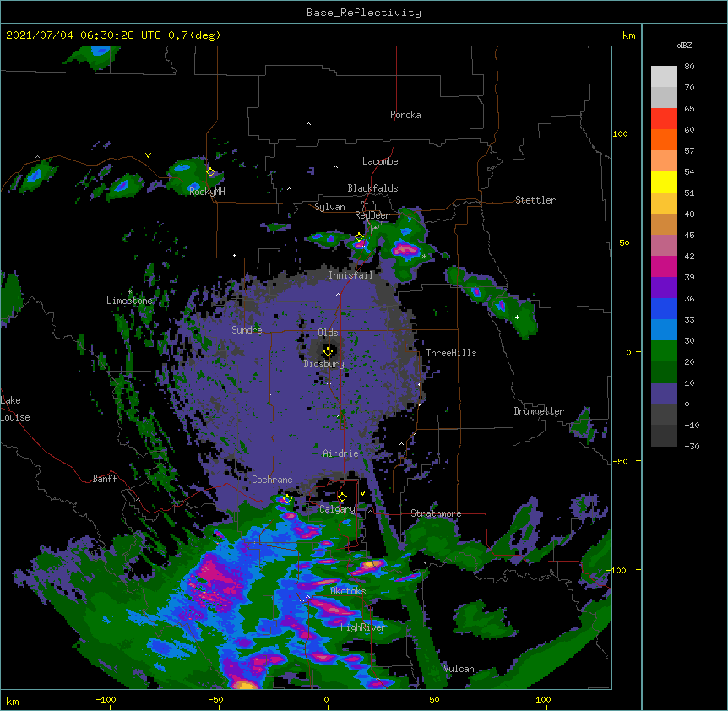Click the Sylvan label on the map
Image resolution: width=728 pixels, height=711 pixels.
click(329, 207)
